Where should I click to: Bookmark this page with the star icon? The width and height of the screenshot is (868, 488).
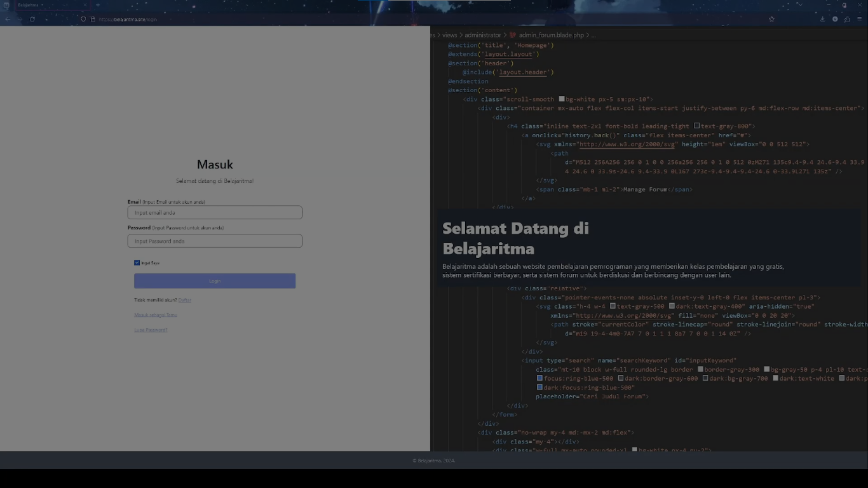[x=771, y=19]
